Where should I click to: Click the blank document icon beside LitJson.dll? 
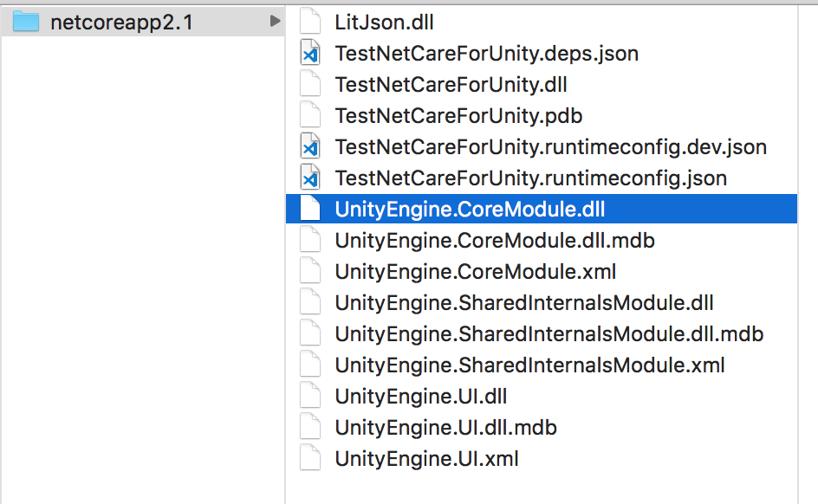pos(310,22)
